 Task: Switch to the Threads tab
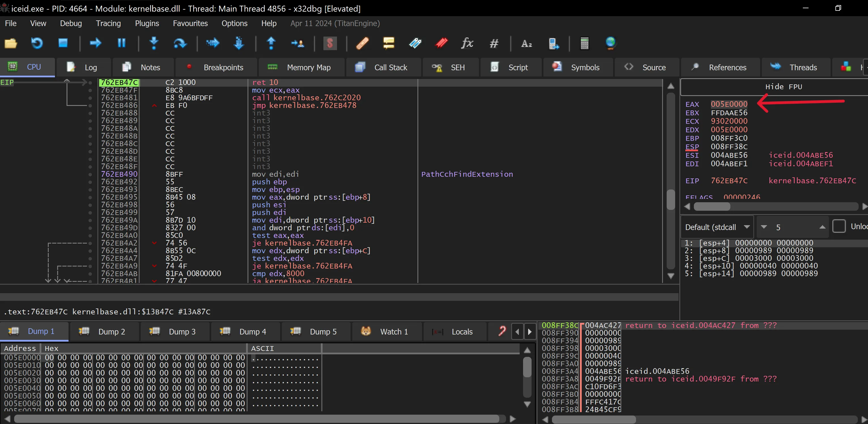click(x=796, y=67)
